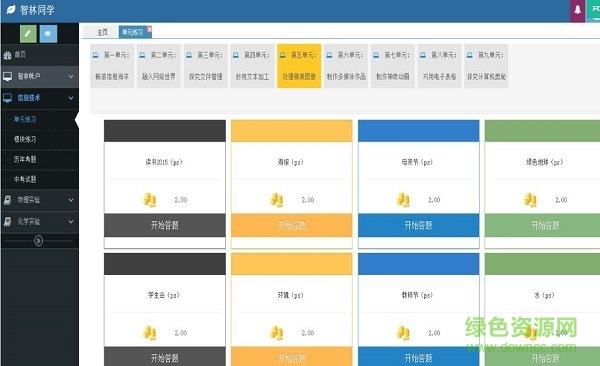Click the blue eye view icon
The width and height of the screenshot is (600, 366).
click(48, 34)
